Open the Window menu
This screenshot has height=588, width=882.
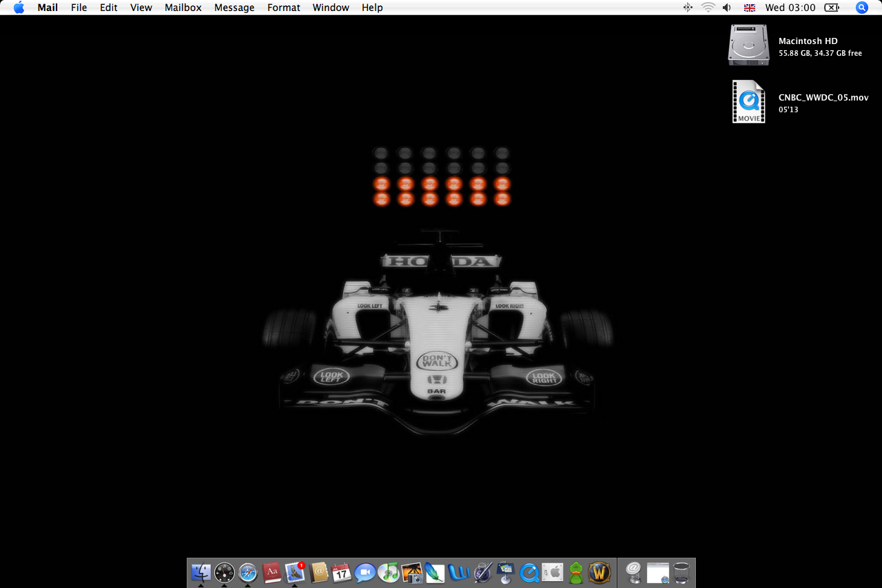[x=331, y=8]
